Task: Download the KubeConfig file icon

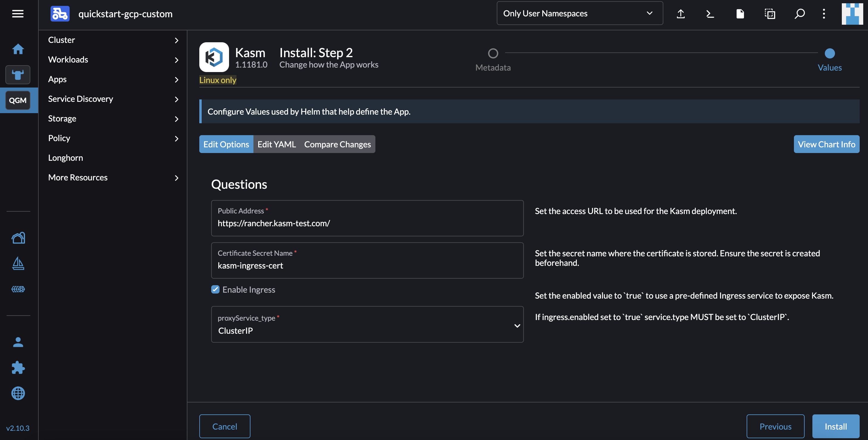Action: (740, 14)
